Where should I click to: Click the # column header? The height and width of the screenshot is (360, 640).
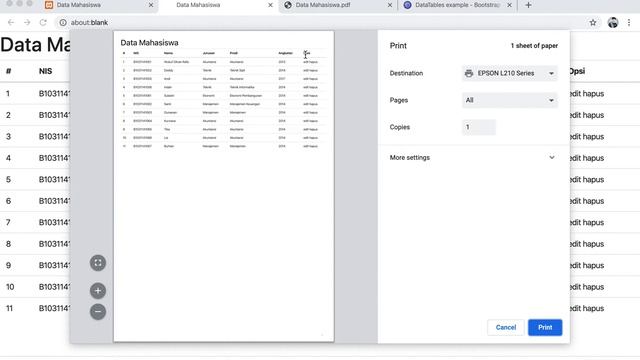9,71
